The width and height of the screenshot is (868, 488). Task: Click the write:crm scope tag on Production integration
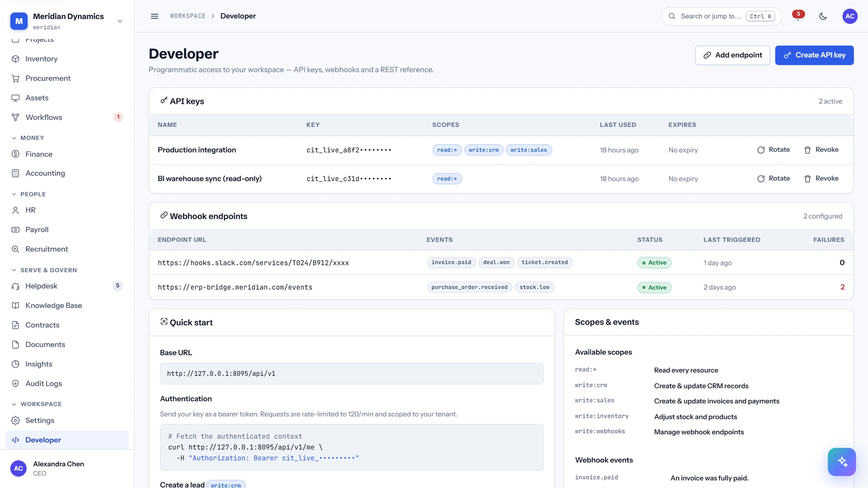coord(484,150)
